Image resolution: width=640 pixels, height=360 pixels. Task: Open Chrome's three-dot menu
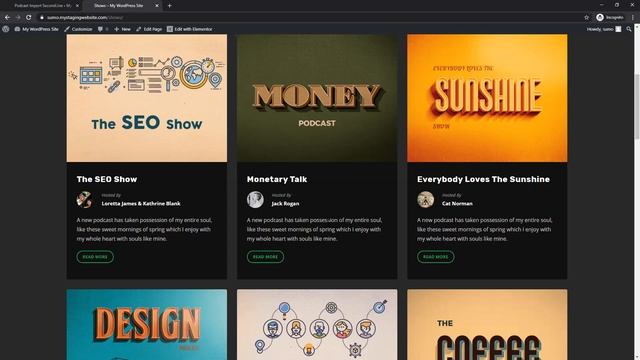[x=633, y=18]
